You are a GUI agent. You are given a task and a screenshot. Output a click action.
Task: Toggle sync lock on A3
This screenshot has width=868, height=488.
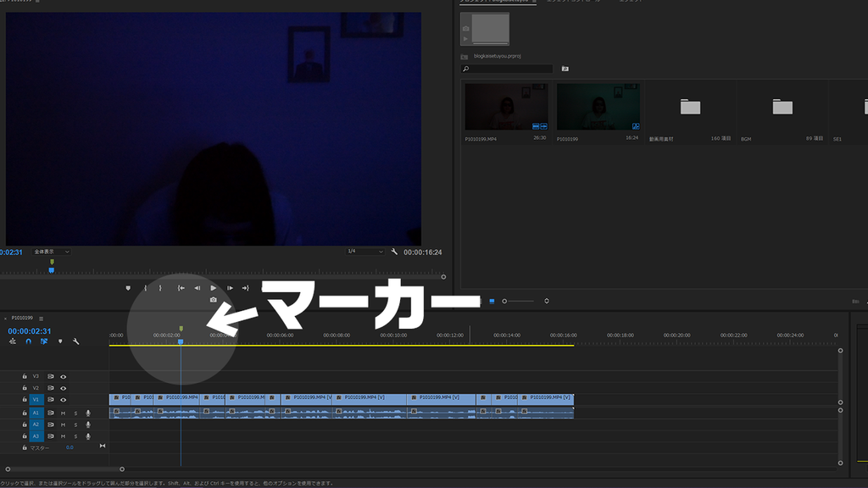click(50, 436)
